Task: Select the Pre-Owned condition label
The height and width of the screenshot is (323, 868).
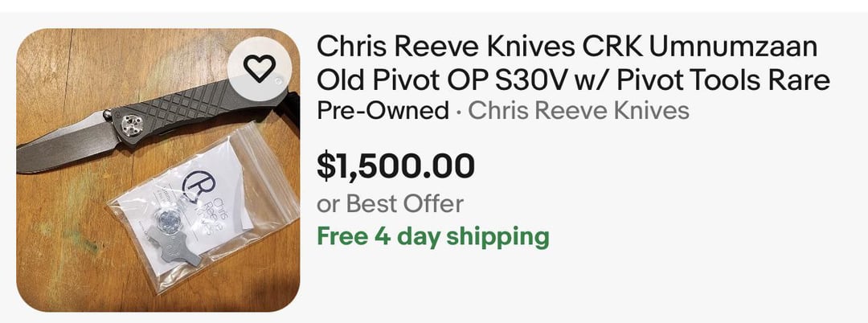Action: 383,111
